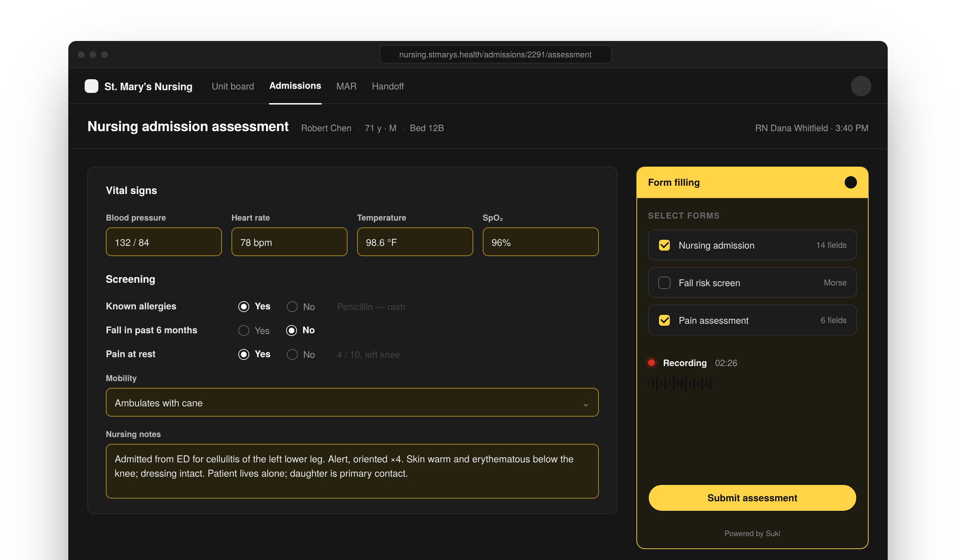This screenshot has height=560, width=956.
Task: Click the browser address bar URL
Action: click(x=495, y=54)
